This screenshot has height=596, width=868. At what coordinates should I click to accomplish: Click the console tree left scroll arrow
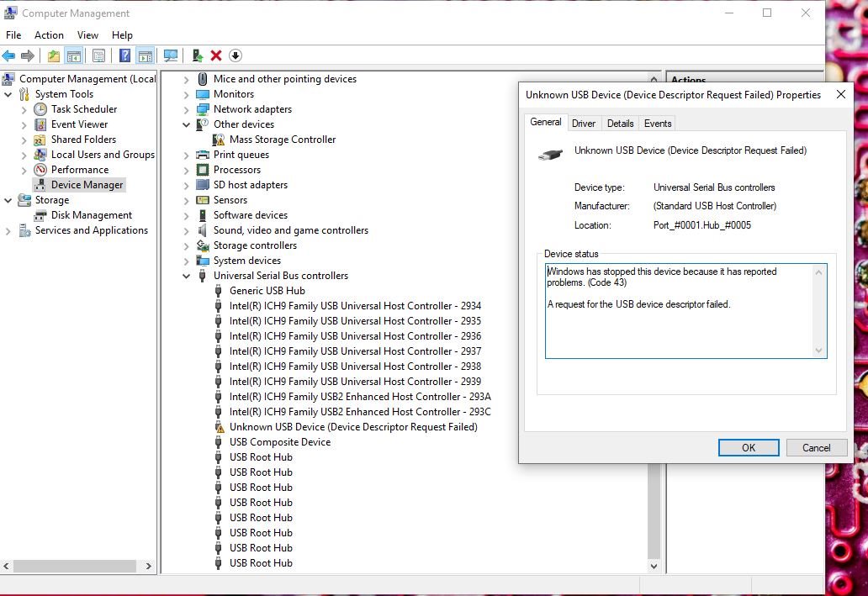click(6, 566)
